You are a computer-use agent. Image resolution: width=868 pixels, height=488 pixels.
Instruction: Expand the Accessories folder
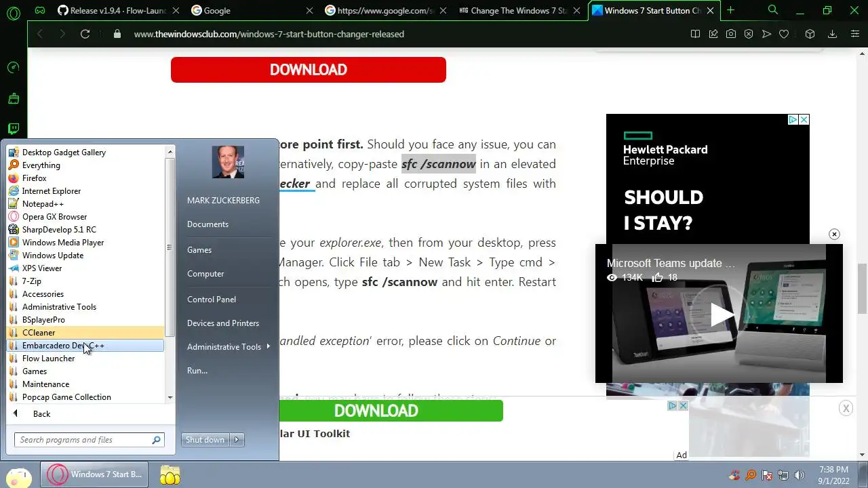85,293
